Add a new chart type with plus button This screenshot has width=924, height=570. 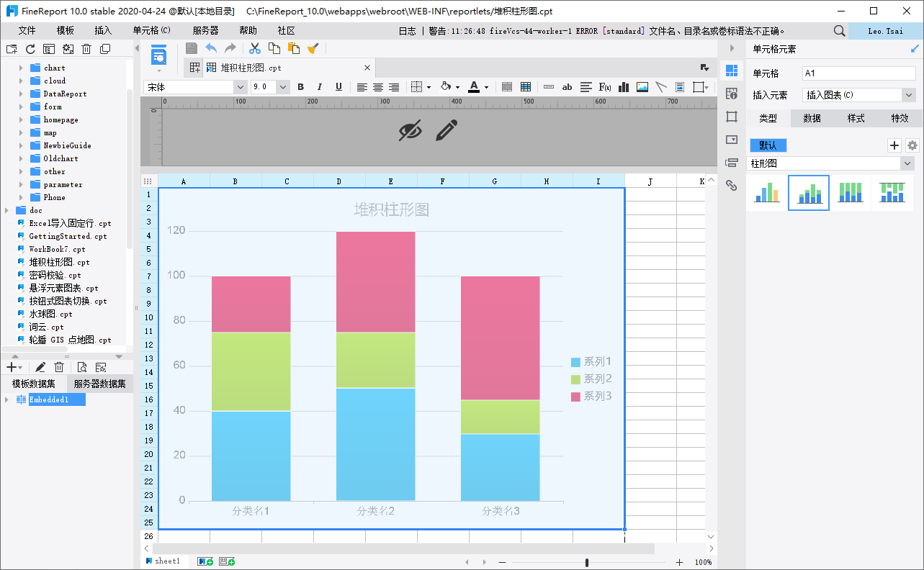894,145
